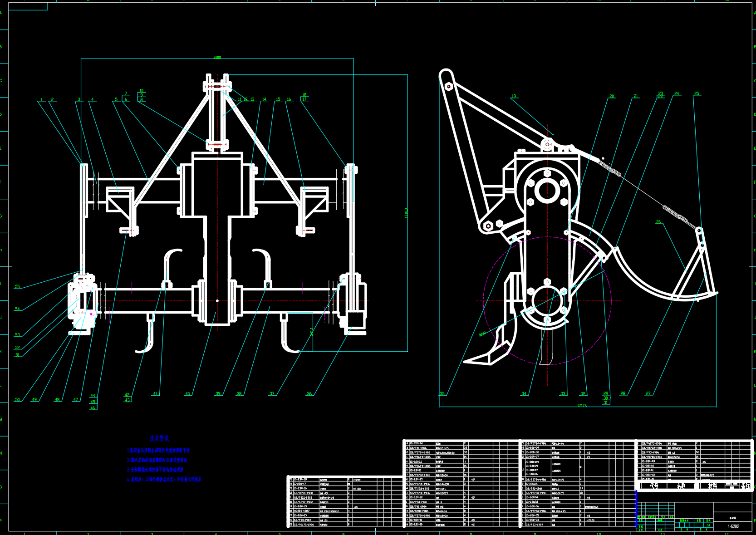The width and height of the screenshot is (756, 535).
Task: Select part balloon number 55
Action: (x=17, y=286)
